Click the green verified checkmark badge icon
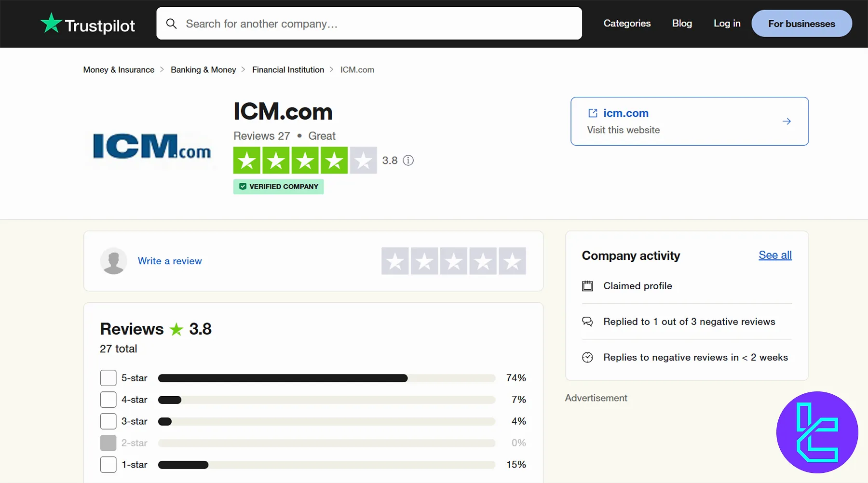 (243, 187)
